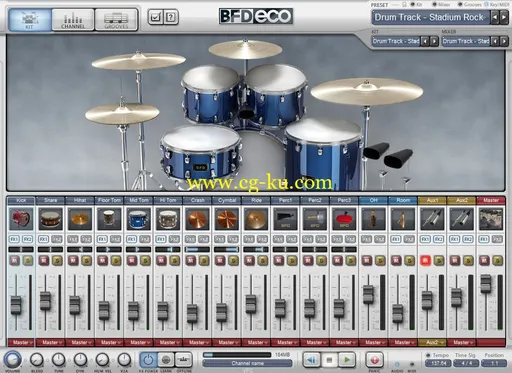512x373 pixels.
Task: Switch to the Kit page tab
Action: pos(30,20)
